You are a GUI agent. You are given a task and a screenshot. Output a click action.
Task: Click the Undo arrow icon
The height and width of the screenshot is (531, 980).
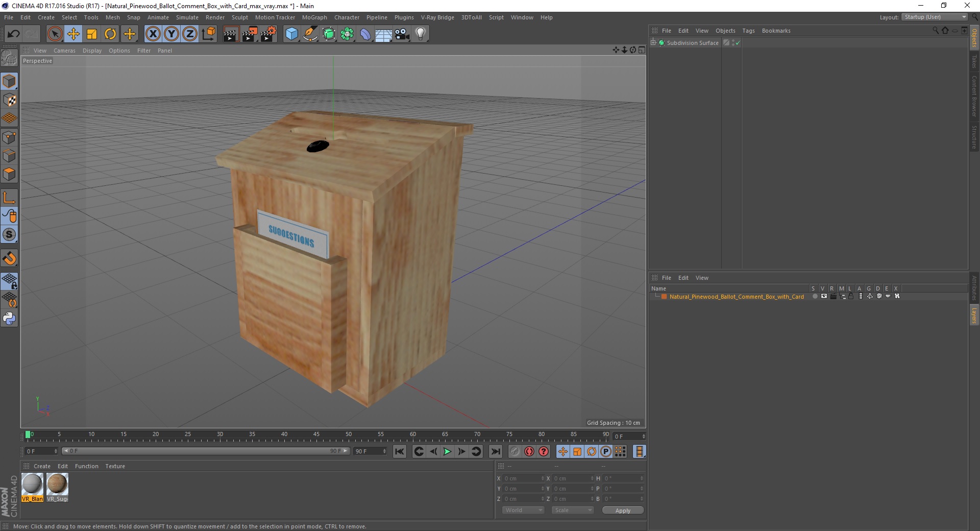14,34
